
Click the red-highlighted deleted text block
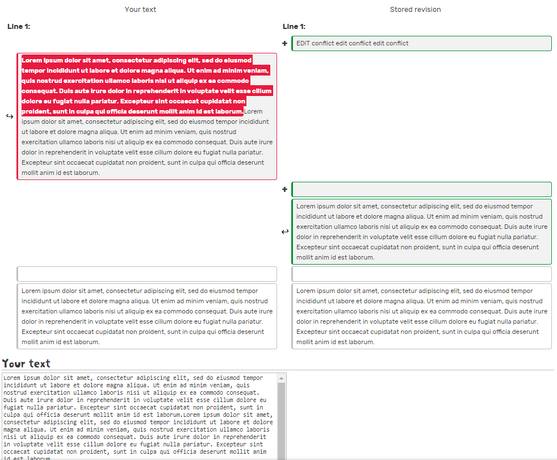click(x=146, y=86)
